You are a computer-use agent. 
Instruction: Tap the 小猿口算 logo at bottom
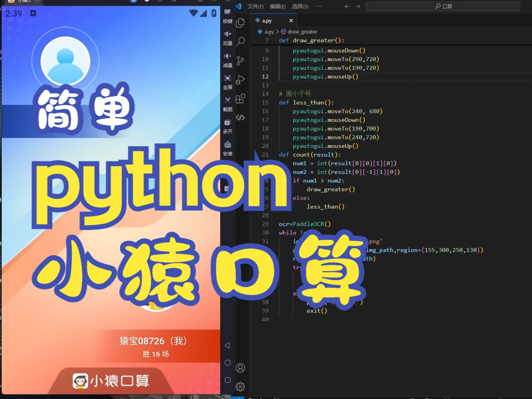(x=111, y=381)
